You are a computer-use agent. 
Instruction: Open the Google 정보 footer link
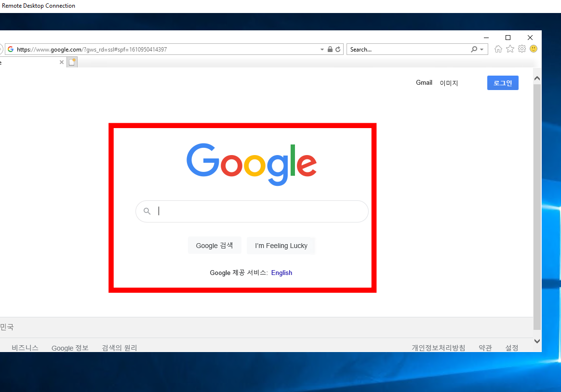[x=70, y=348]
